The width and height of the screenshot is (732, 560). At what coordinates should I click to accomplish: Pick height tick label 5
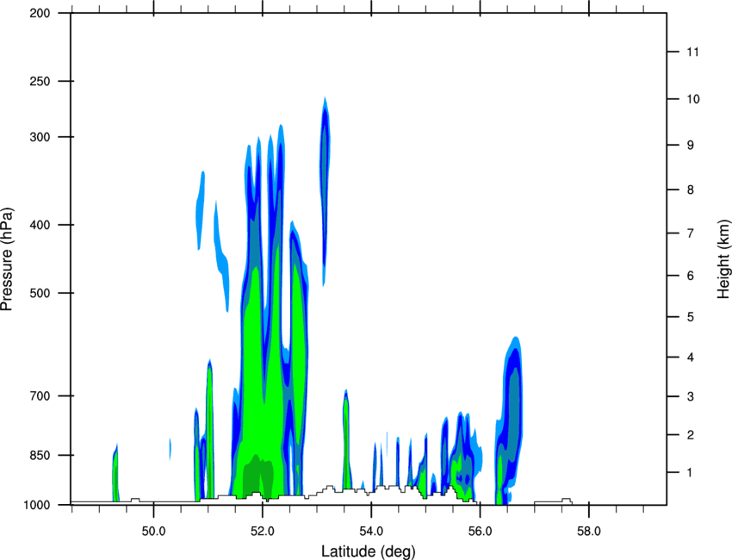pyautogui.click(x=691, y=317)
